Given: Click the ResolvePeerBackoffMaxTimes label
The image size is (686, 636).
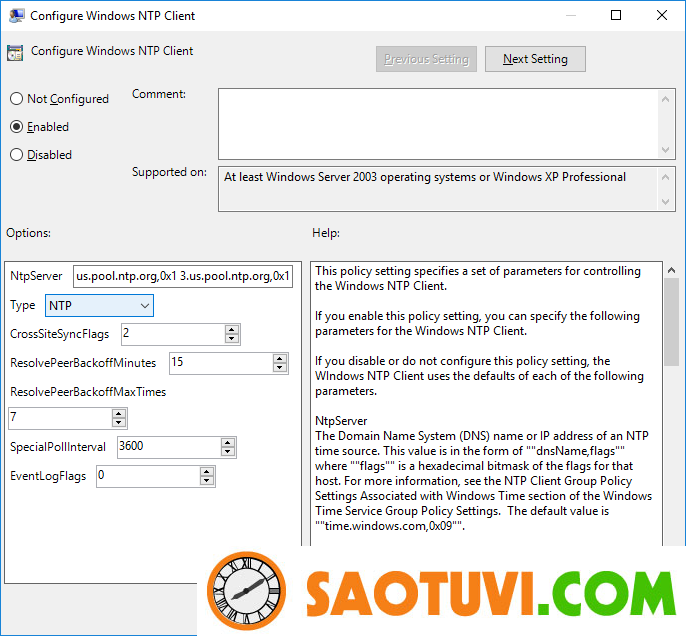Looking at the screenshot, I should (x=88, y=392).
